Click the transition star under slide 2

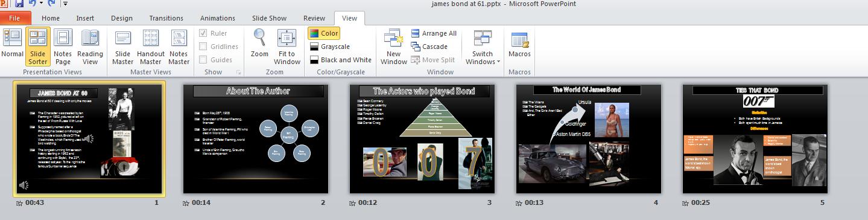(186, 202)
